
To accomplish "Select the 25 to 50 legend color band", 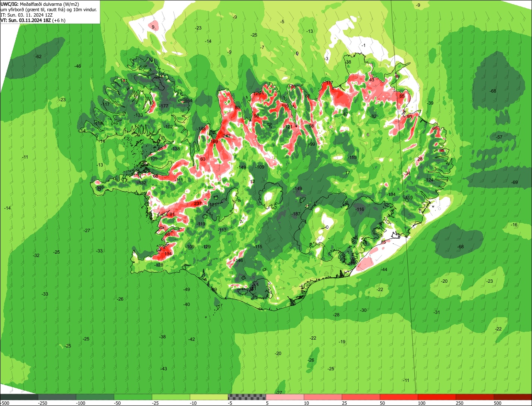I will pos(361,397).
